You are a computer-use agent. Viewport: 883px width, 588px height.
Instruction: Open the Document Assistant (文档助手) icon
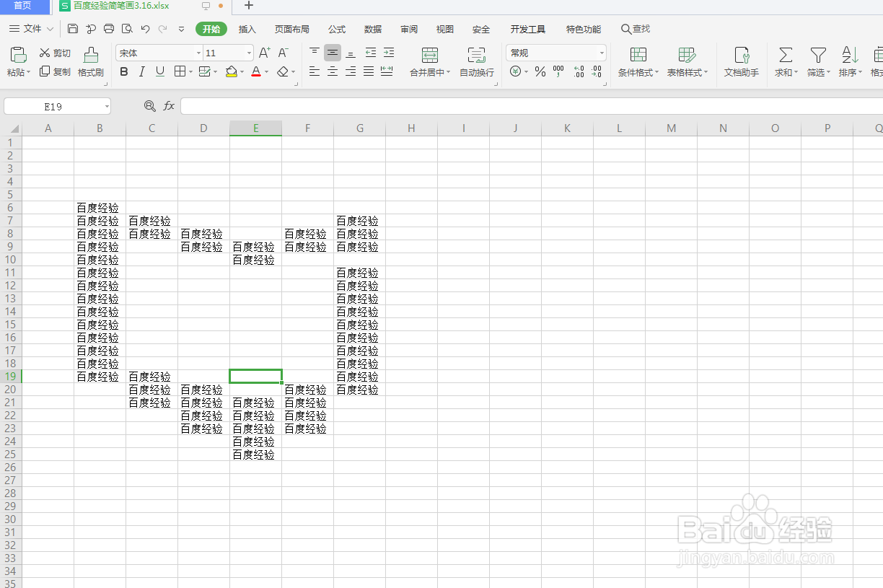(x=742, y=55)
